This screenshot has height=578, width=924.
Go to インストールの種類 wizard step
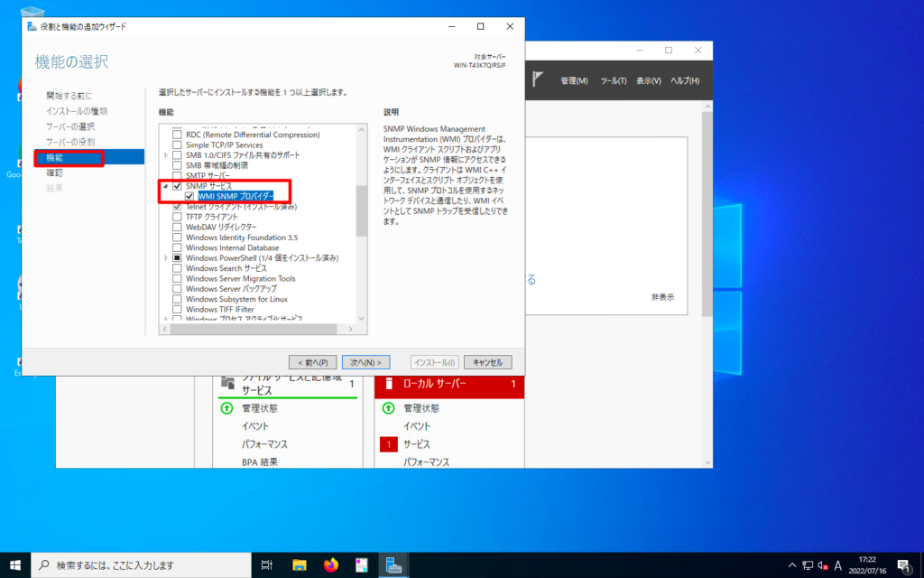(x=77, y=111)
